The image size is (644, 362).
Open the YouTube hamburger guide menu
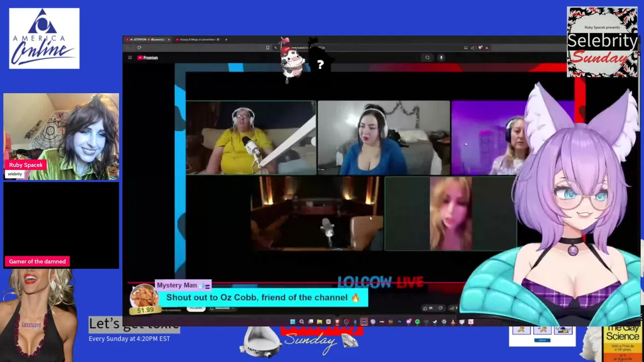click(130, 57)
